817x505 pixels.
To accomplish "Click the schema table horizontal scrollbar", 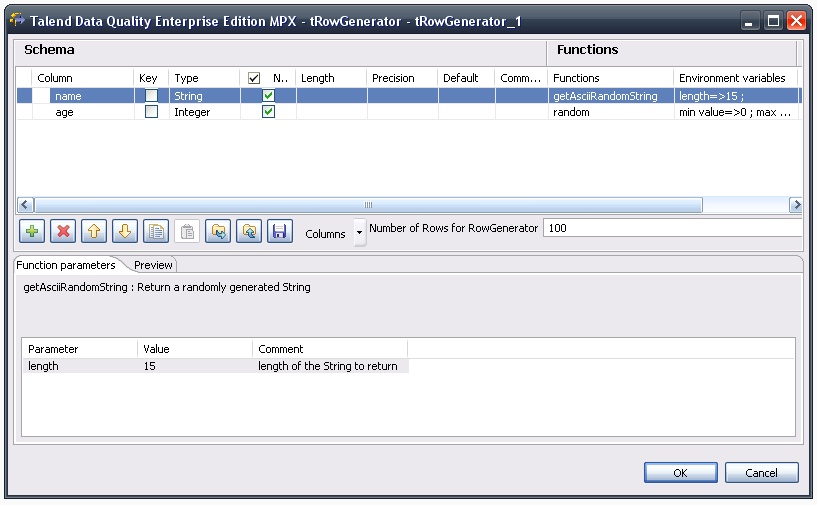I will tap(368, 204).
